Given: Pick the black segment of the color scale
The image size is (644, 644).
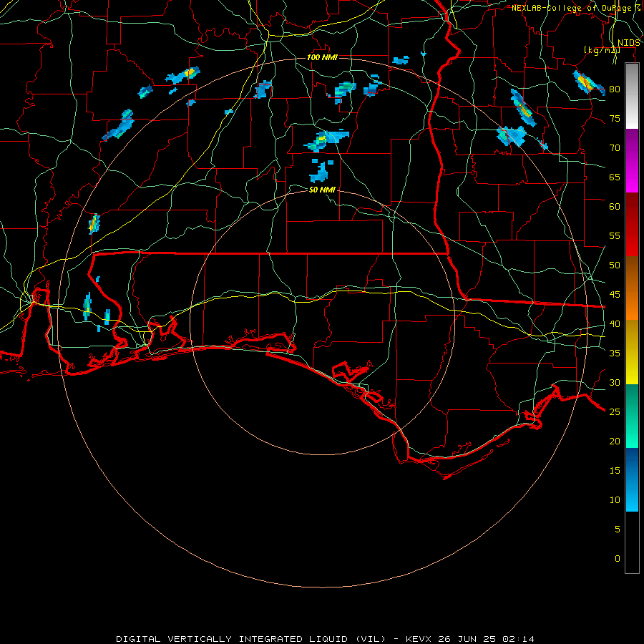Looking at the screenshot, I should tap(632, 542).
